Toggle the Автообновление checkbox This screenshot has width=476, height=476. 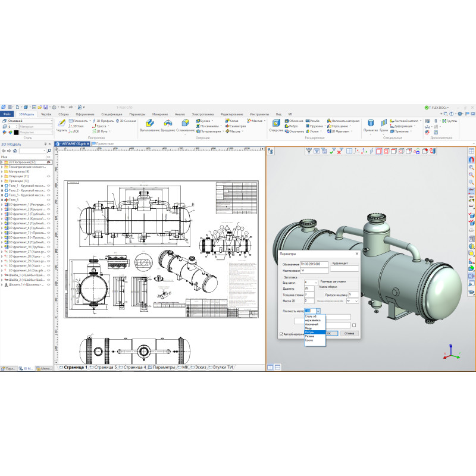click(281, 334)
